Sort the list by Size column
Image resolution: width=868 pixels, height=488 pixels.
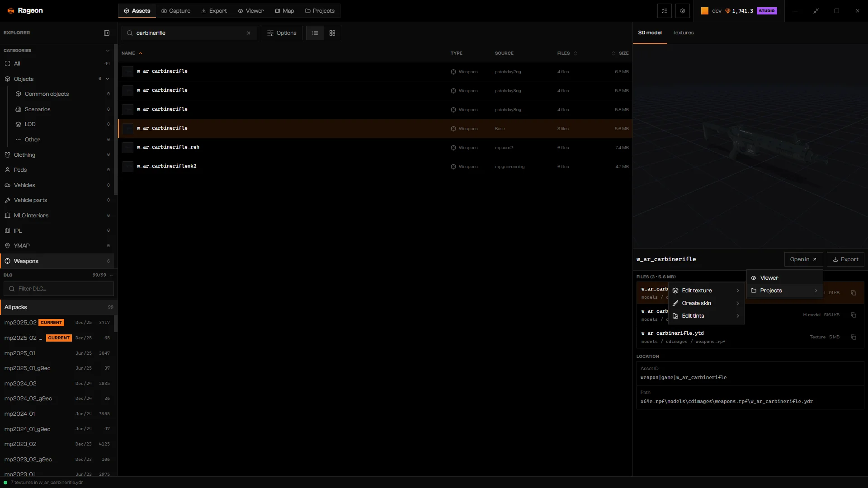[620, 53]
